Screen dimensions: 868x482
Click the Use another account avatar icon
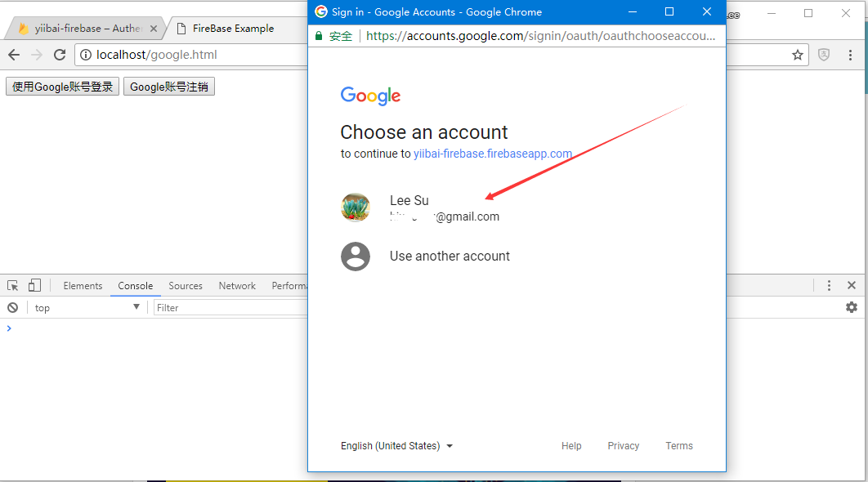356,257
